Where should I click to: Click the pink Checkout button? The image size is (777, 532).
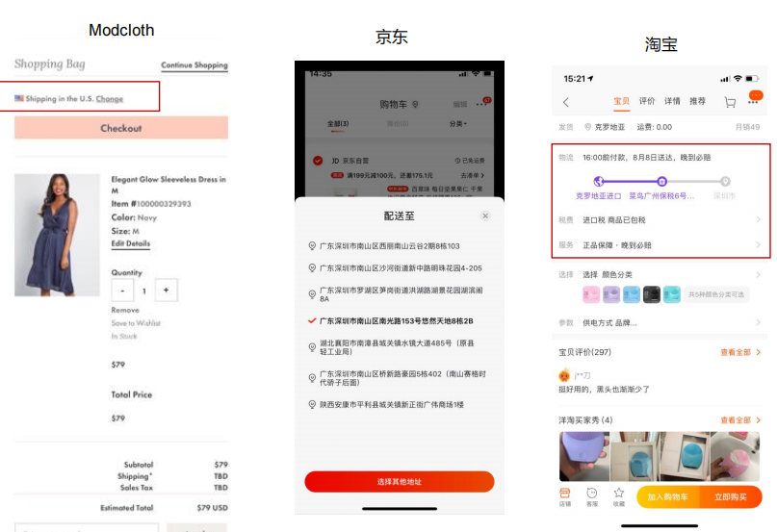click(x=121, y=128)
